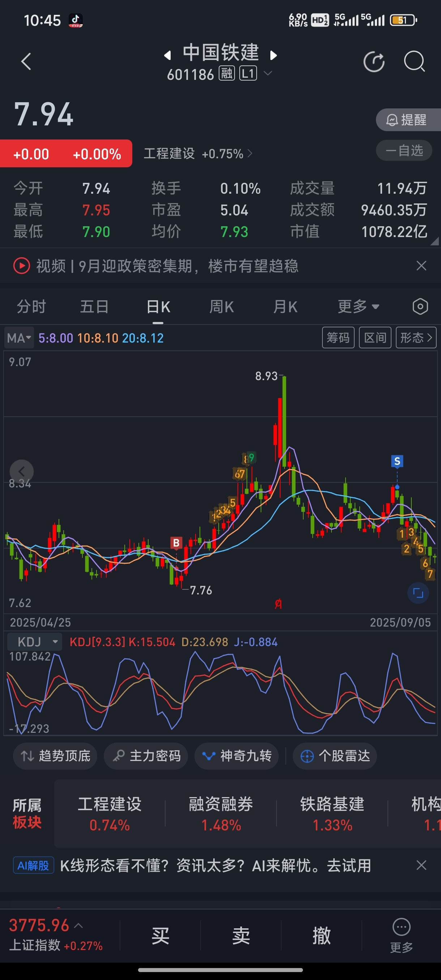Tap the 市值 1078.22亿 value
The image size is (441, 980).
pos(394,232)
